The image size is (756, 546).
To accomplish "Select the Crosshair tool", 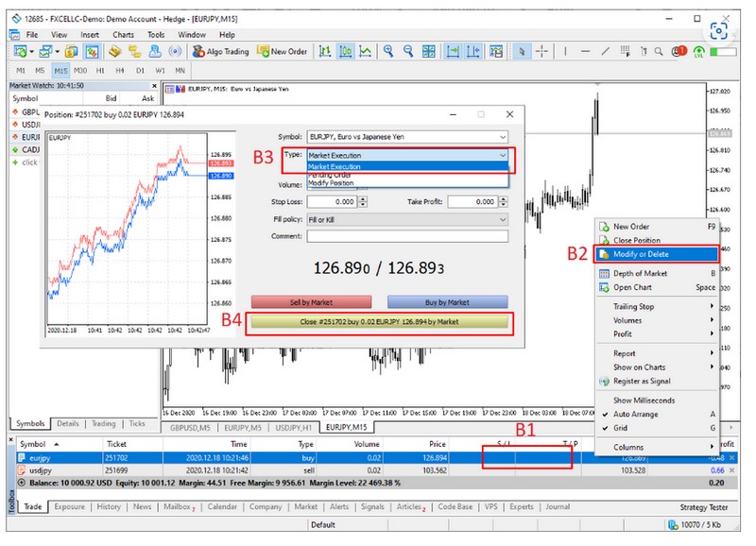I will point(541,51).
